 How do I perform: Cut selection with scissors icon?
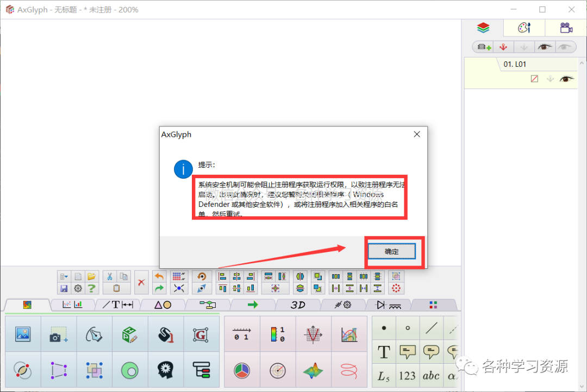tap(110, 277)
